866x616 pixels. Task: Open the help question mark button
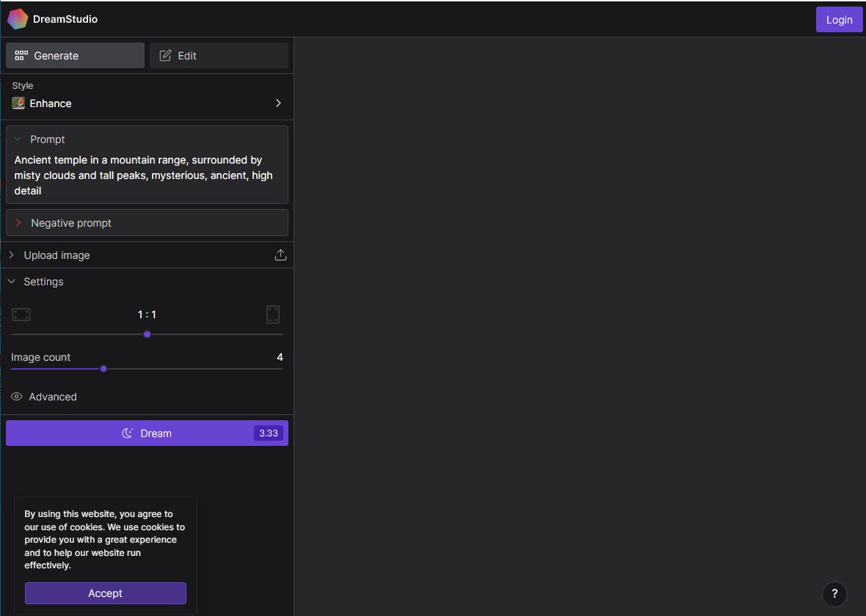pos(834,594)
